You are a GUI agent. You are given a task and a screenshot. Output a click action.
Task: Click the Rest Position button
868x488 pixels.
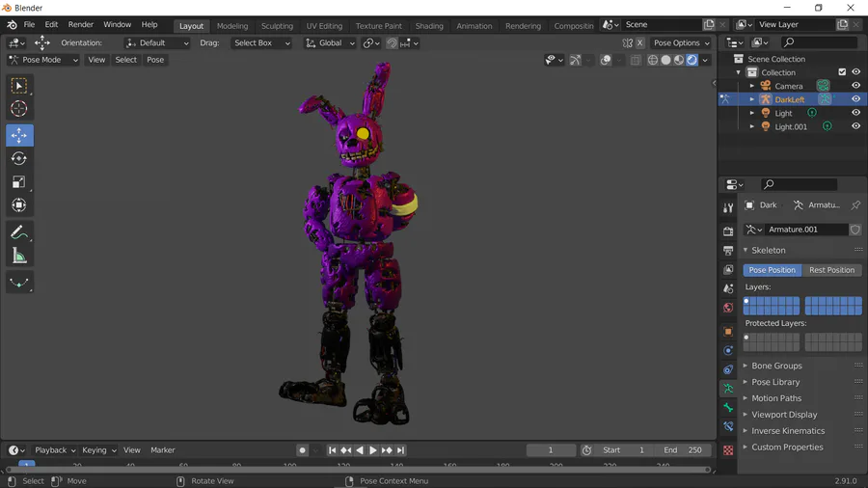(x=831, y=270)
